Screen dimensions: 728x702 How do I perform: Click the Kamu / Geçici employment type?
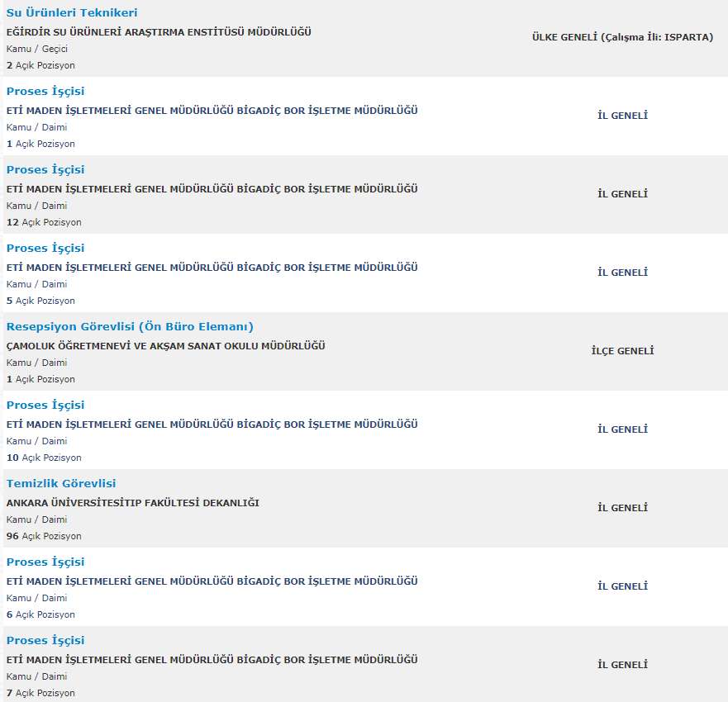pos(37,49)
